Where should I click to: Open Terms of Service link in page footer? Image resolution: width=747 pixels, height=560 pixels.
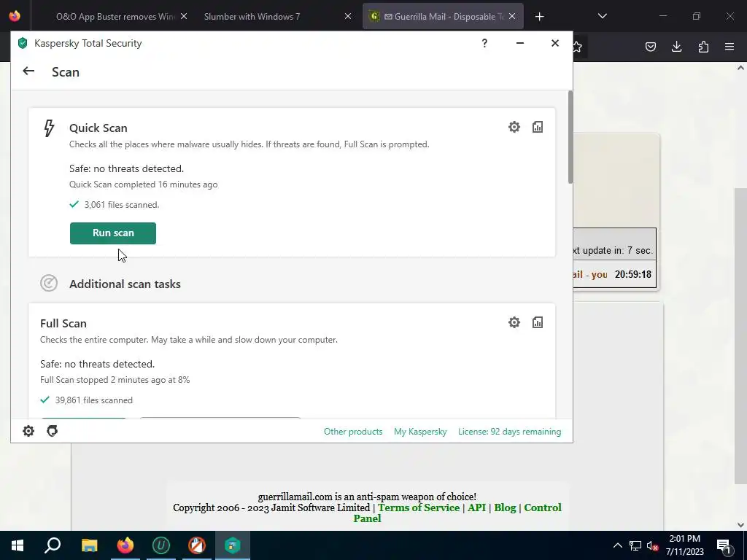tap(419, 507)
